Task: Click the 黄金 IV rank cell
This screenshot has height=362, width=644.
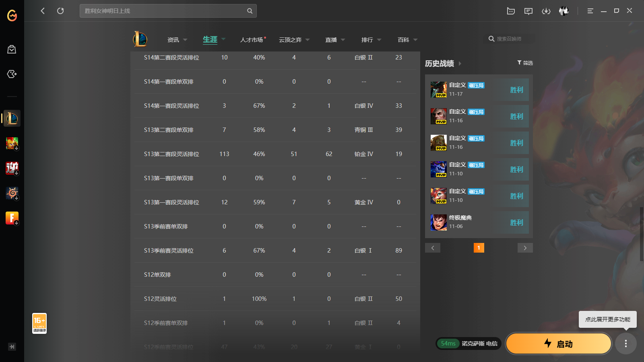Action: (x=364, y=202)
